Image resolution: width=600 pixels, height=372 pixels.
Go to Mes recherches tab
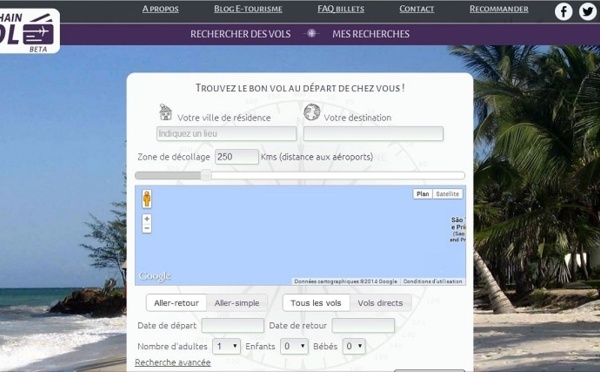point(371,34)
